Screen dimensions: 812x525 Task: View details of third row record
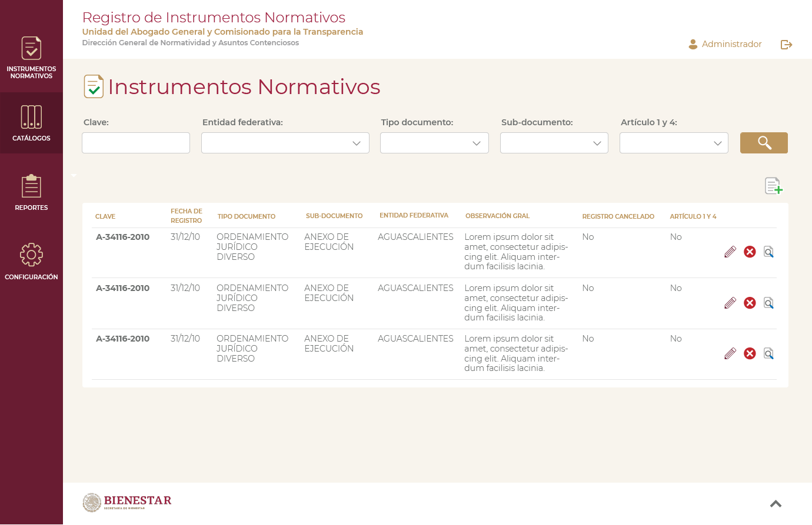tap(768, 353)
